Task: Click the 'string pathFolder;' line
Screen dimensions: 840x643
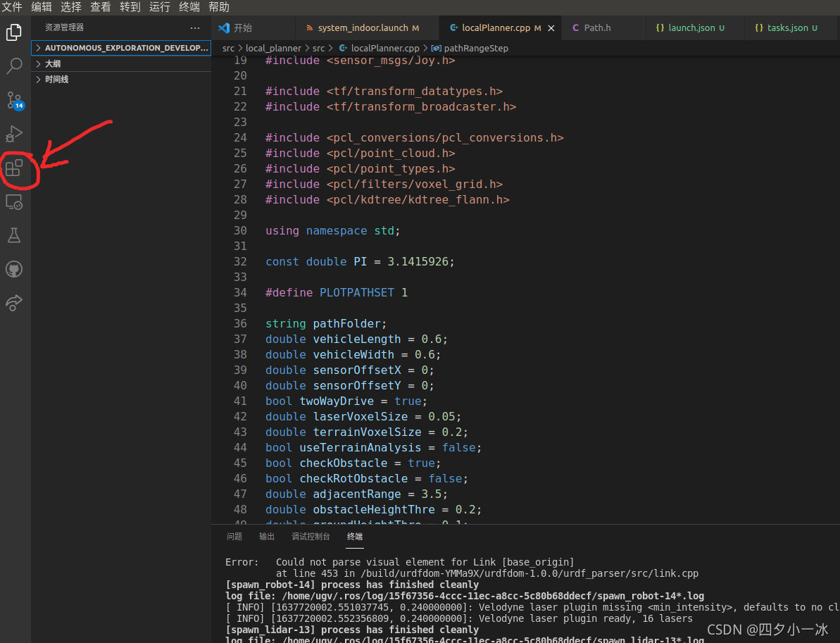Action: tap(326, 324)
